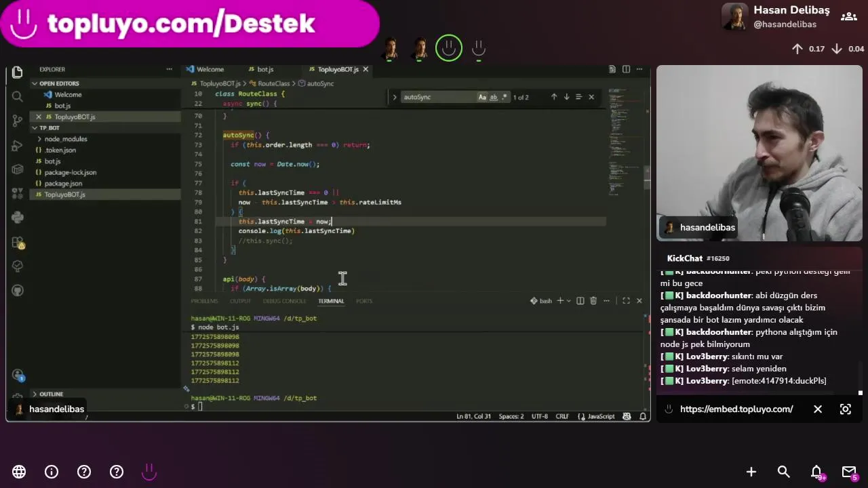
Task: Open Explorer more actions ellipsis
Action: point(169,69)
